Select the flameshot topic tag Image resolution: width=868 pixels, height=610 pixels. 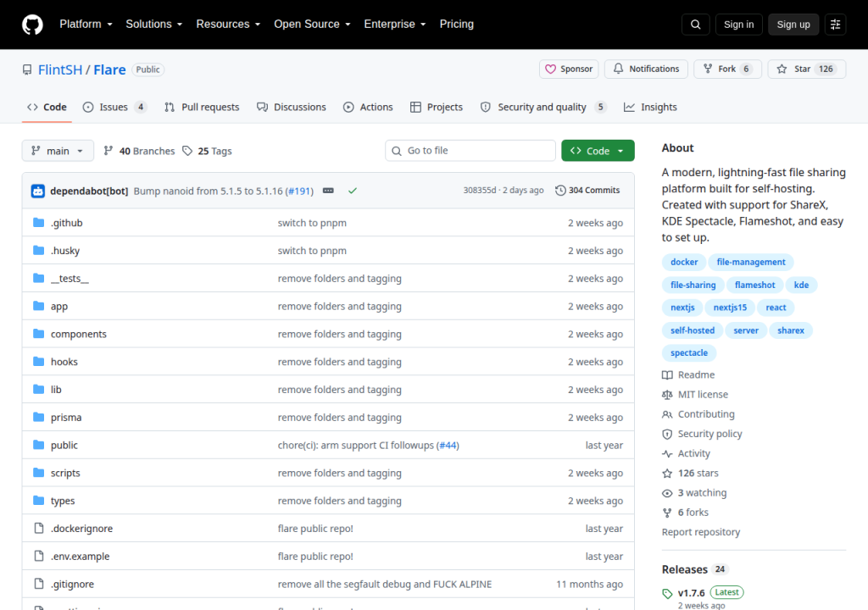pyautogui.click(x=754, y=285)
